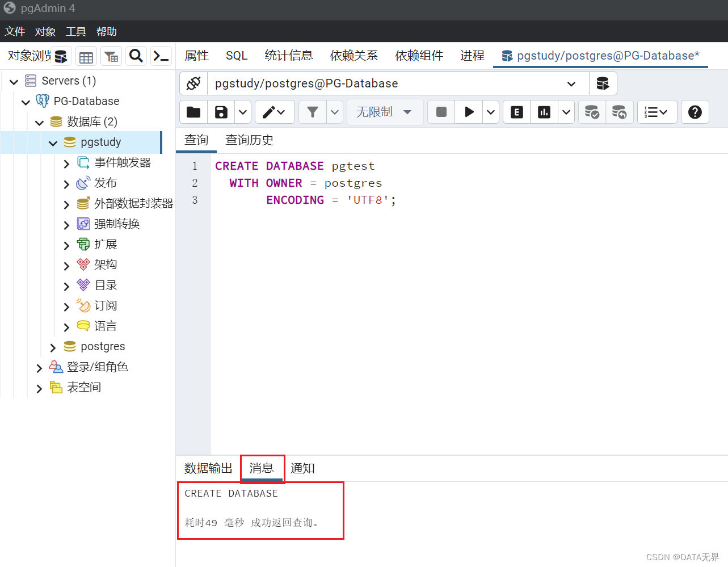Screen dimensions: 728x567
Task: Click the 登录/组角色 roles icon
Action: pyautogui.click(x=56, y=367)
